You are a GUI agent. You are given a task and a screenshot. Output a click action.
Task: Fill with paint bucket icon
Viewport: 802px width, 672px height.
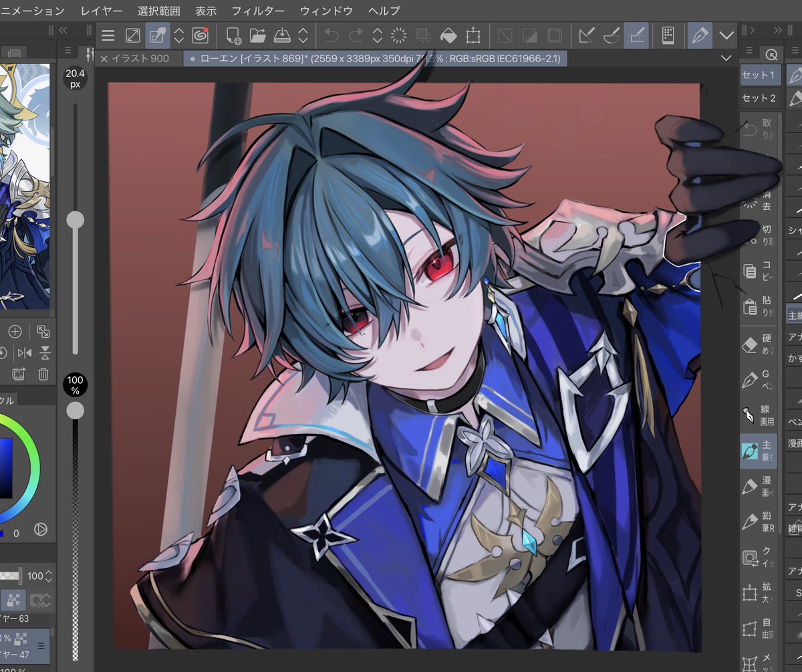click(x=448, y=35)
